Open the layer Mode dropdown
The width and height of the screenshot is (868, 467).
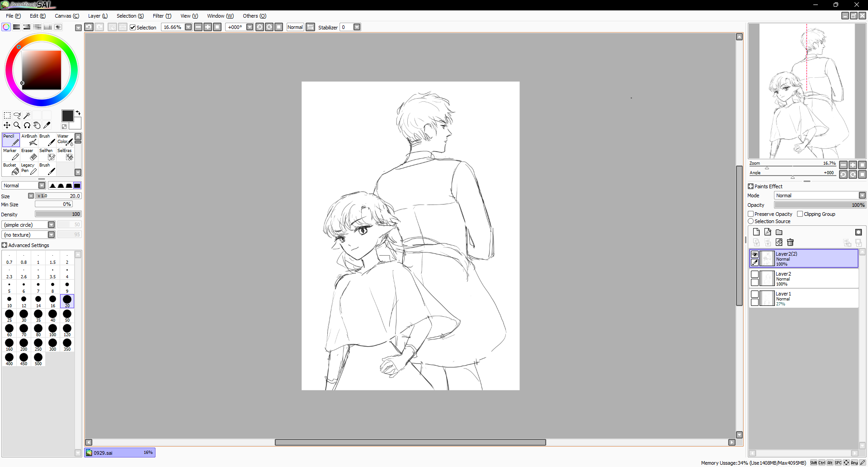coord(820,195)
